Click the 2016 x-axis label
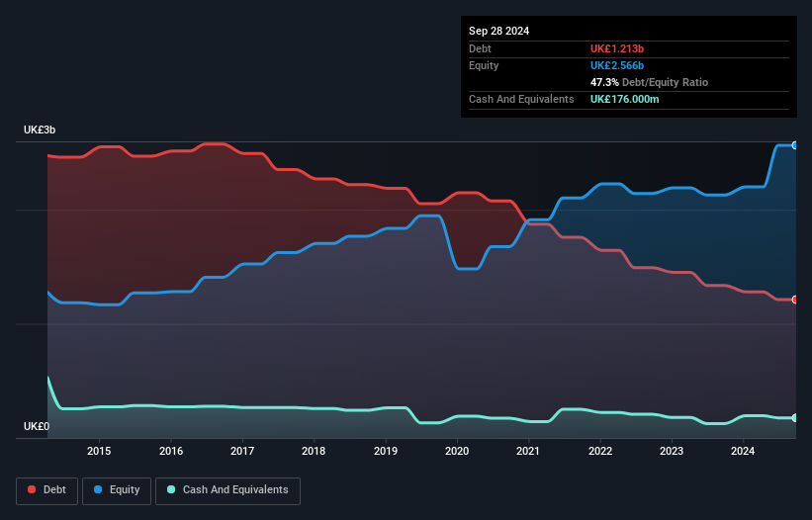 (171, 451)
